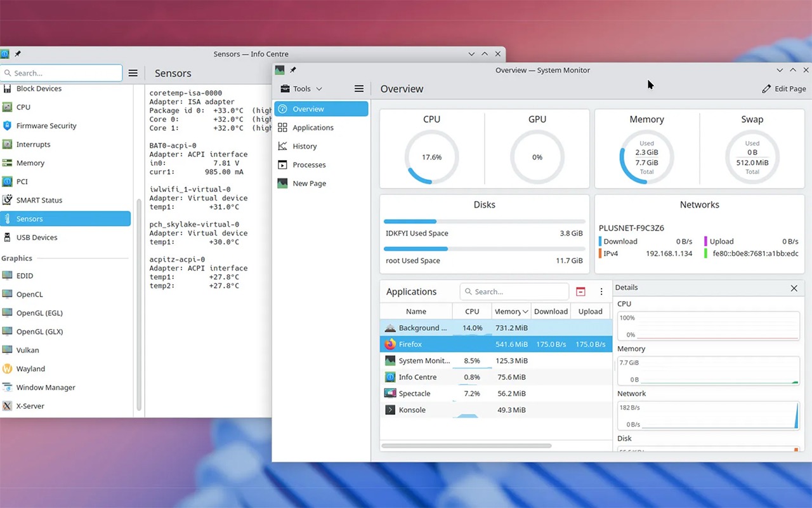The image size is (812, 508).
Task: Switch to the History page in System Monitor
Action: pos(321,146)
